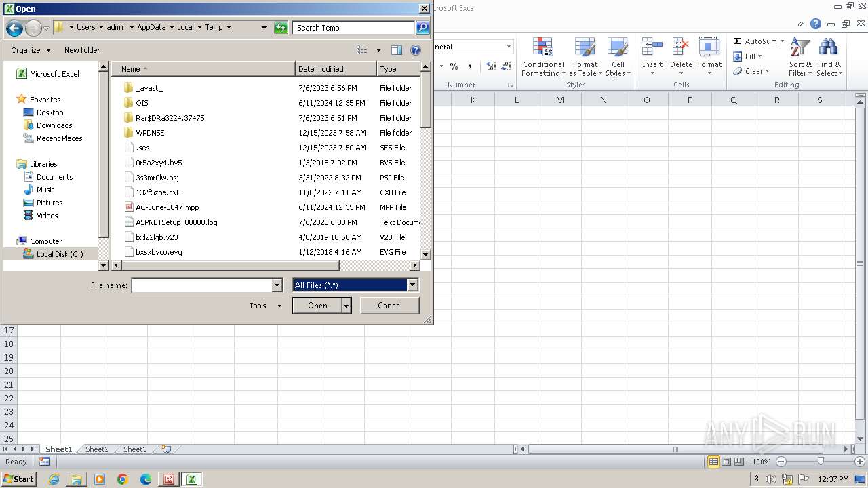The height and width of the screenshot is (488, 868).
Task: Select Desktop in Favorites
Action: (50, 113)
